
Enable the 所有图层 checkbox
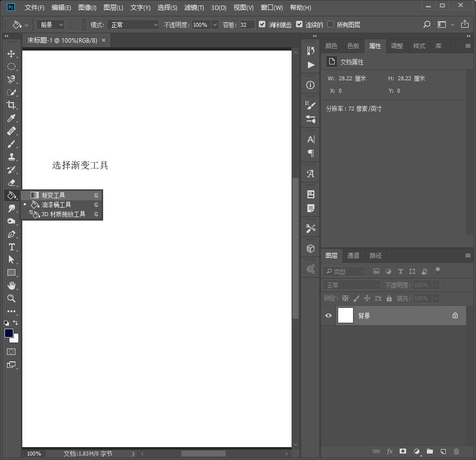click(330, 24)
